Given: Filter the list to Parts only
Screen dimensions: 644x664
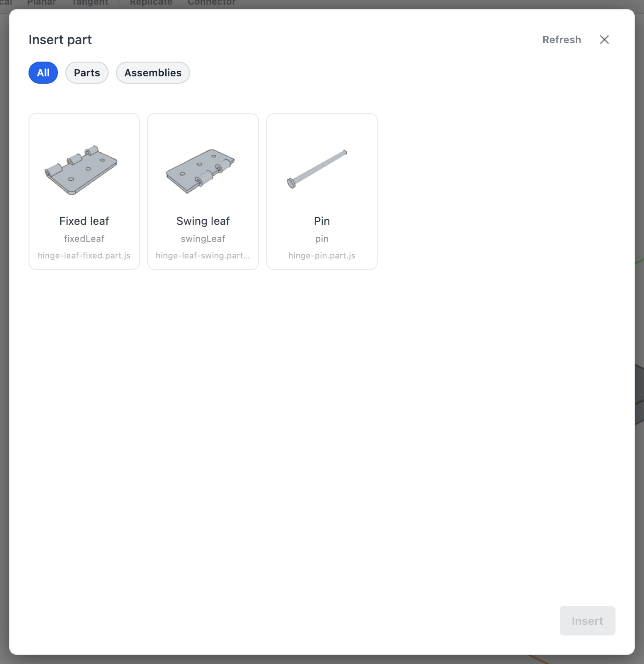Looking at the screenshot, I should pos(87,73).
